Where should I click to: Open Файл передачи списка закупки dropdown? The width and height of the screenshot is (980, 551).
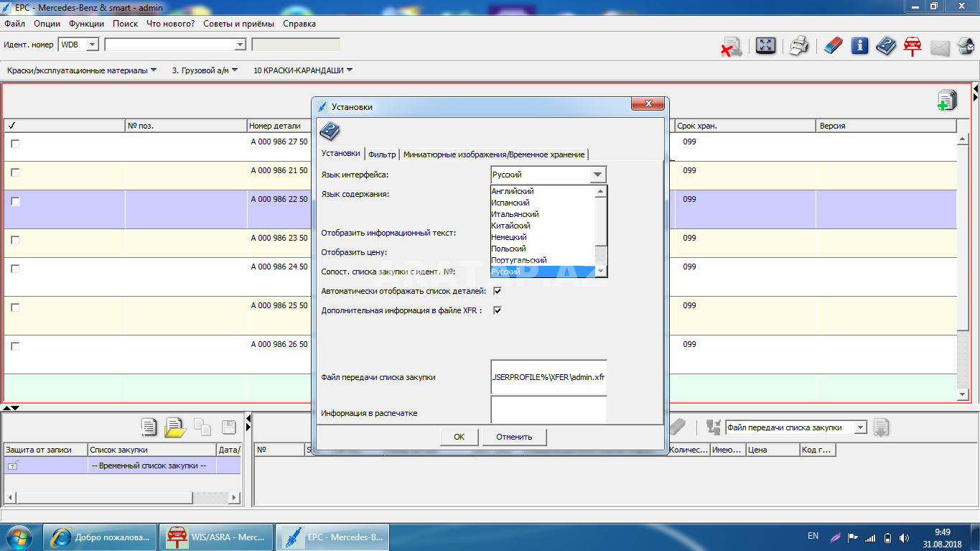pyautogui.click(x=860, y=427)
